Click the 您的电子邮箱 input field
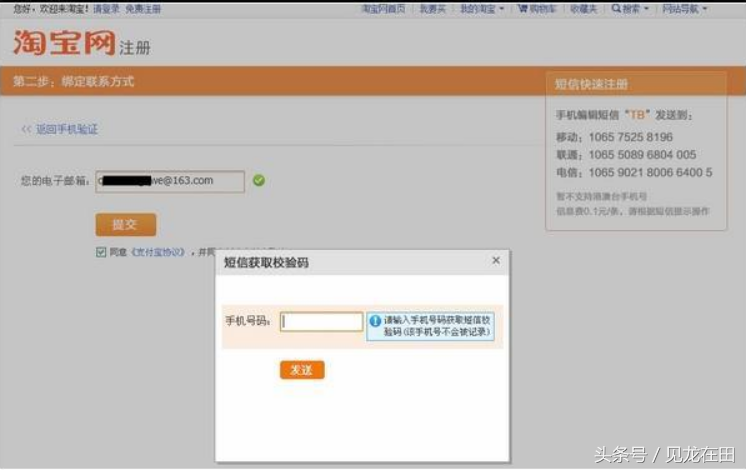Image resolution: width=747 pixels, height=470 pixels. pos(170,181)
